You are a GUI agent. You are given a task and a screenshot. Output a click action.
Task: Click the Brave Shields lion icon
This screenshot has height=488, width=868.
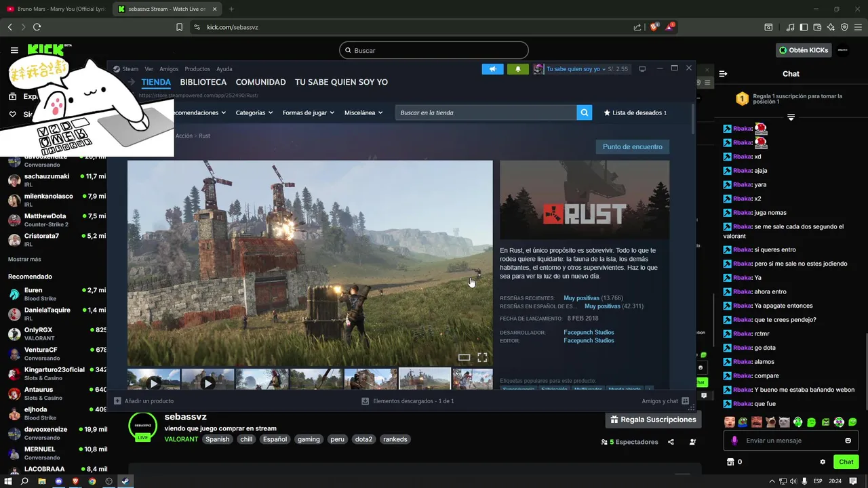(654, 27)
